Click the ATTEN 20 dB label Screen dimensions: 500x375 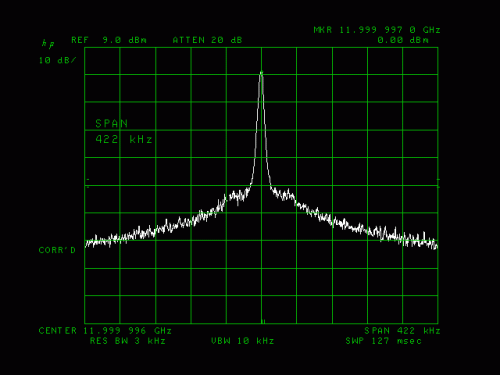click(x=207, y=40)
